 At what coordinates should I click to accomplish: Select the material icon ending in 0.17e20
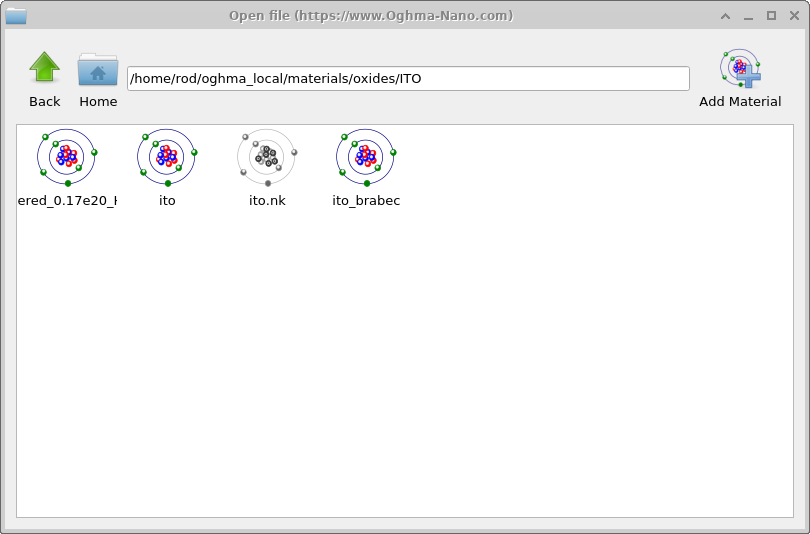[x=67, y=157]
